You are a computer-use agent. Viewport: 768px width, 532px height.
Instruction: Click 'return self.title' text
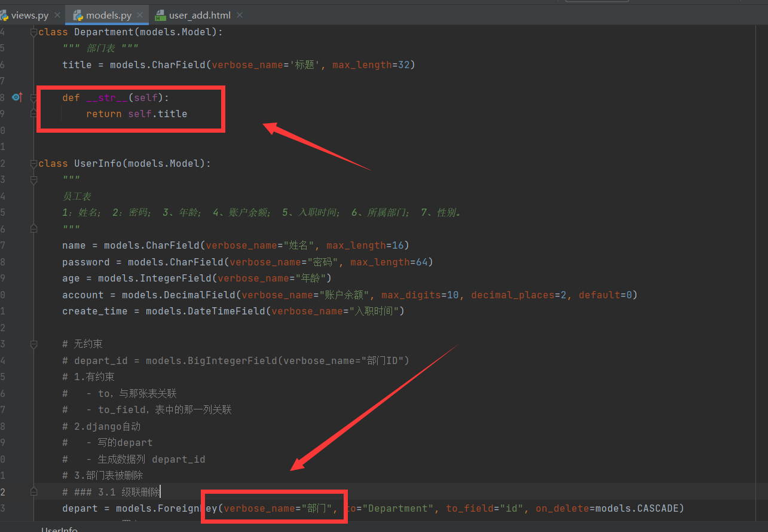pyautogui.click(x=136, y=114)
